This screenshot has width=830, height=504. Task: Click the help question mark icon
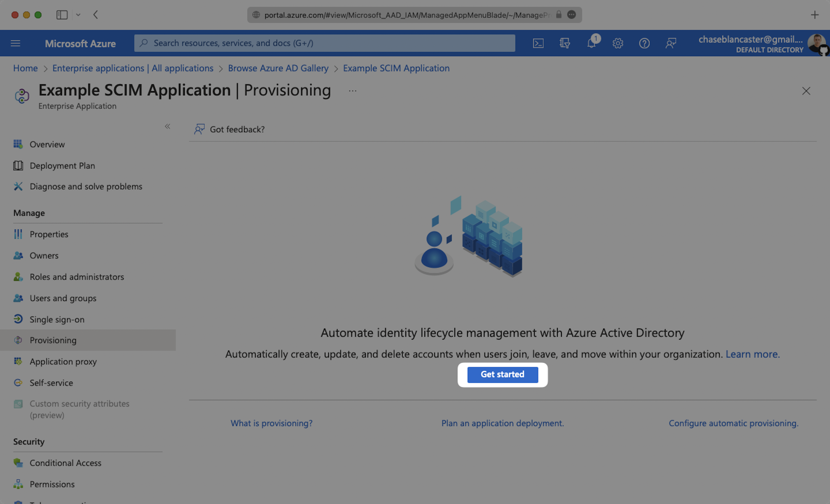tap(644, 43)
